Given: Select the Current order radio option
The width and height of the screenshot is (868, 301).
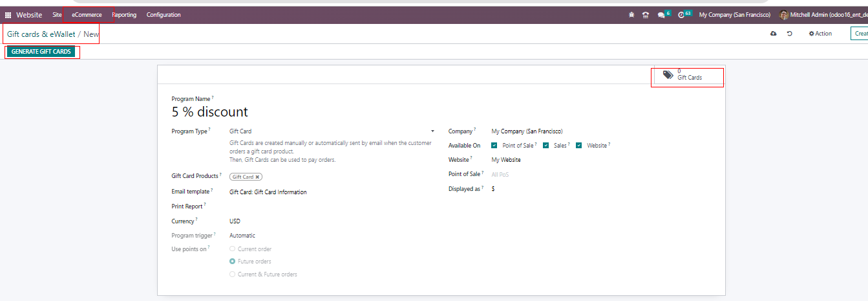Looking at the screenshot, I should tap(233, 249).
